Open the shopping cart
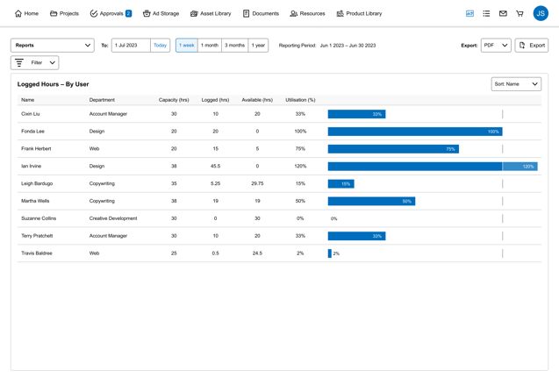 click(520, 13)
